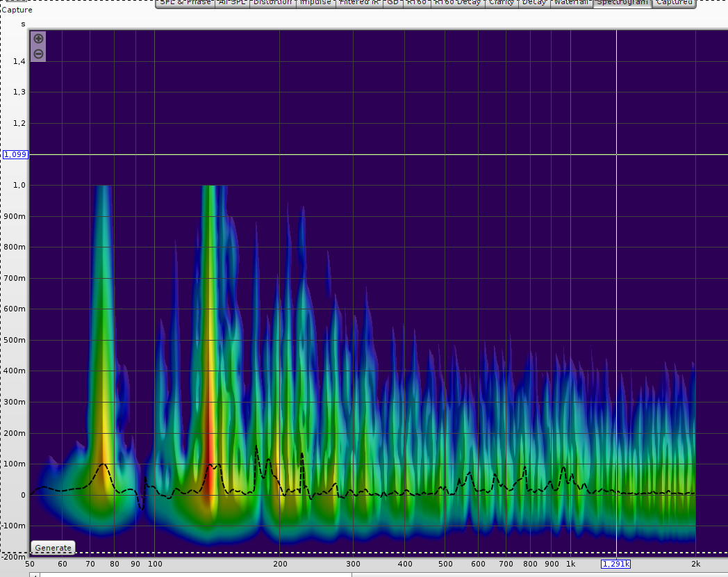
Task: Click the 500m time axis label
Action: click(15, 340)
